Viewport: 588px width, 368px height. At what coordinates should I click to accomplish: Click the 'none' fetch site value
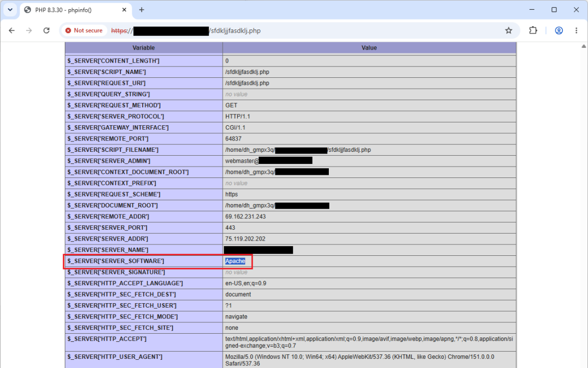232,328
